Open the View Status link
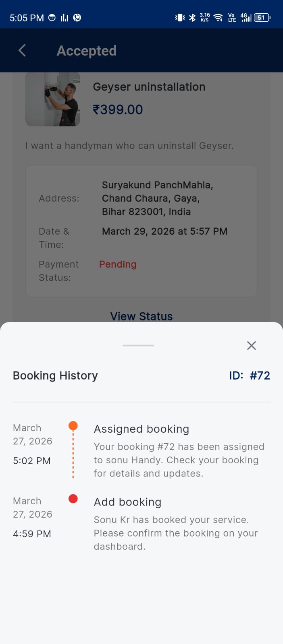Image resolution: width=283 pixels, height=644 pixels. [141, 316]
